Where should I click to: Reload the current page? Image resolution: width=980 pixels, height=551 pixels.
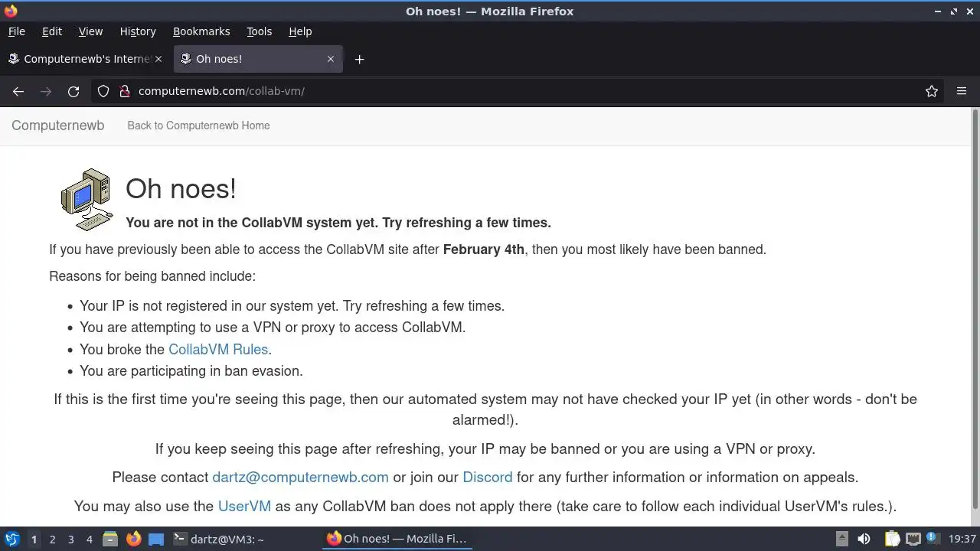coord(73,91)
